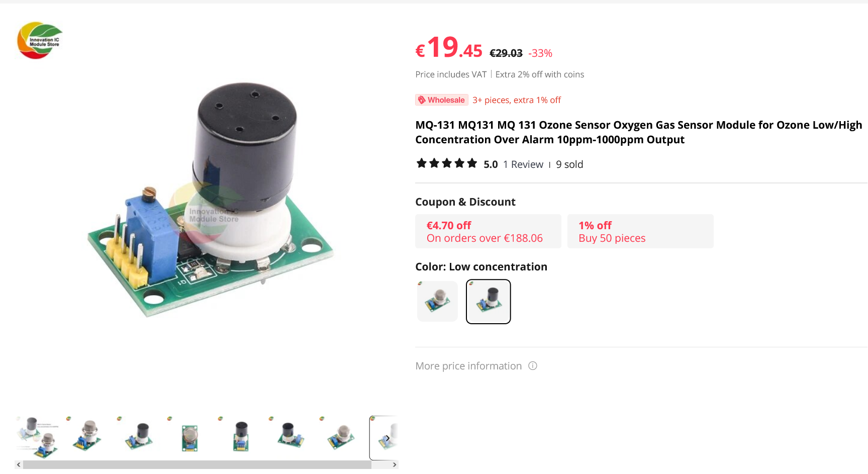The height and width of the screenshot is (474, 868).
Task: Click the Wholesale tag icon
Action: point(422,100)
